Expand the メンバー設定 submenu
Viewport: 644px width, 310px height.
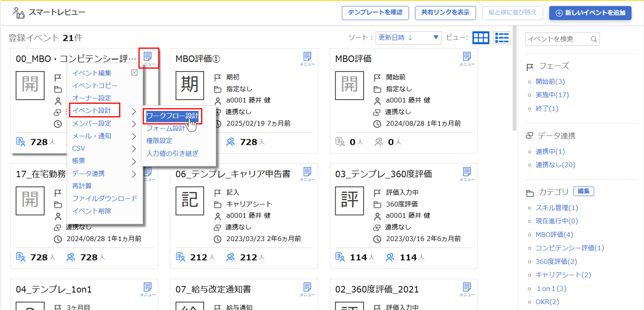point(93,123)
